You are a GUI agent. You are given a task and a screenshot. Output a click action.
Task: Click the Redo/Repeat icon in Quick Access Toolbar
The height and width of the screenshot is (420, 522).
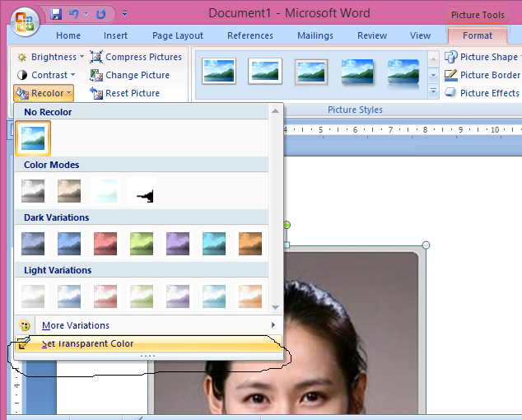click(100, 14)
